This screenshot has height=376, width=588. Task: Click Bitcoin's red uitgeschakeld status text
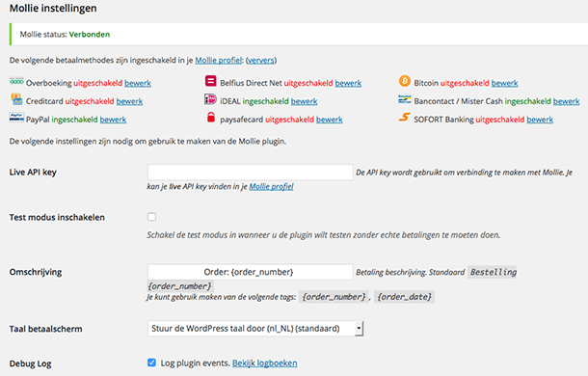pyautogui.click(x=465, y=83)
